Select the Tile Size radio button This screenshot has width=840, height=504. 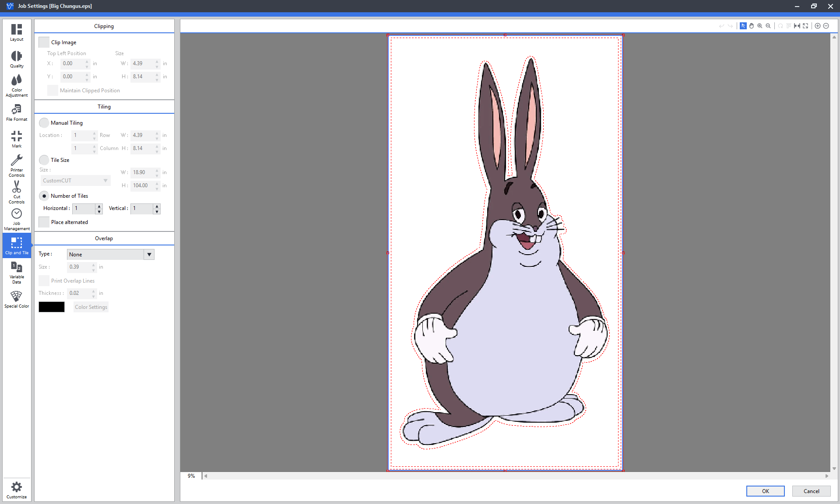click(44, 160)
